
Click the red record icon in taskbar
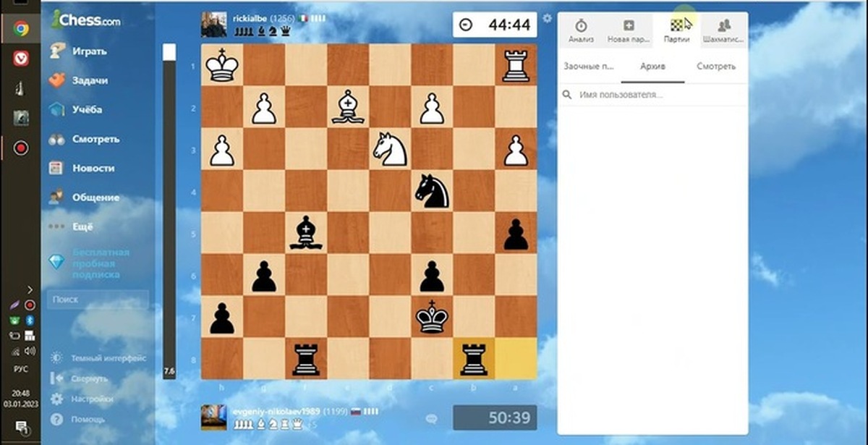pyautogui.click(x=20, y=148)
